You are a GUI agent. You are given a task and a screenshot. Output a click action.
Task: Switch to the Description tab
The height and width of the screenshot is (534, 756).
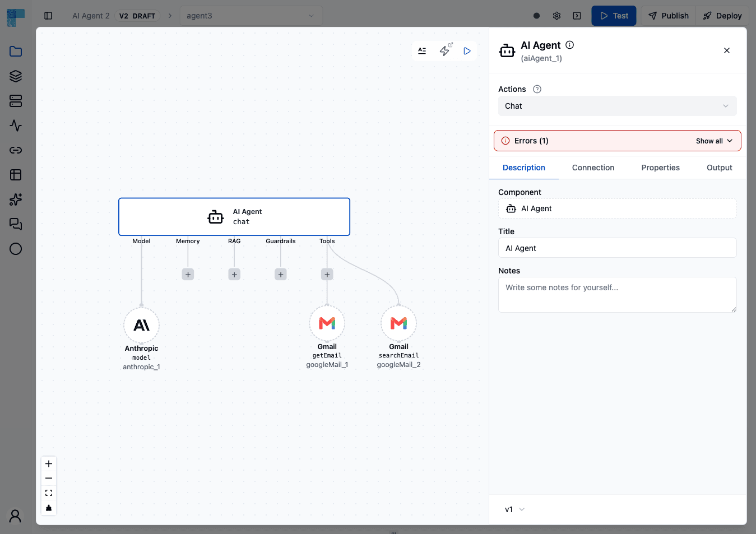523,168
